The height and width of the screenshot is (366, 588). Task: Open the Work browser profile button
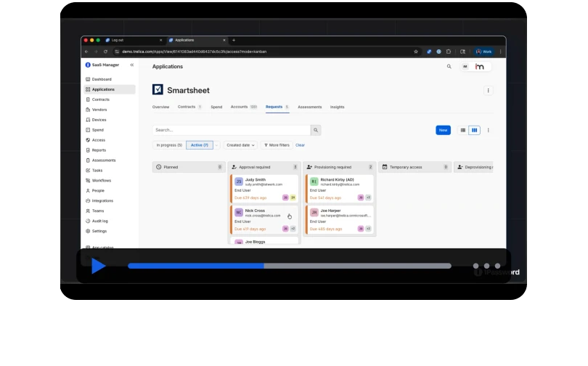point(483,52)
